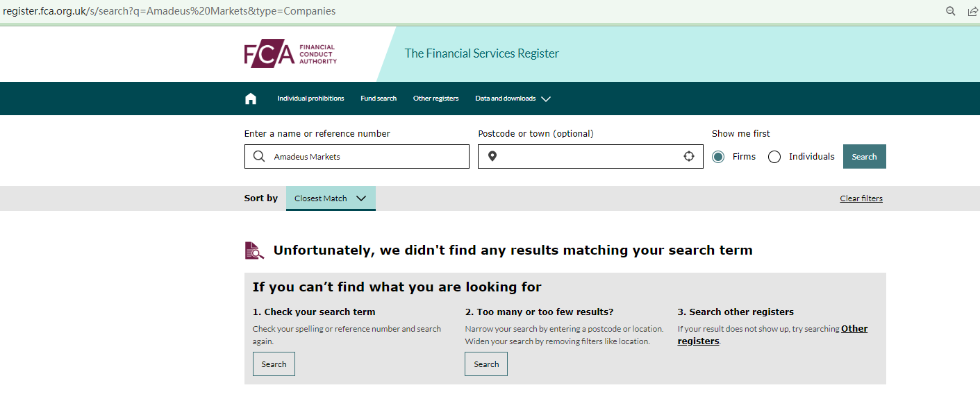Open the Individual prohibitions page
Screen dimensions: 980x408
[x=310, y=99]
